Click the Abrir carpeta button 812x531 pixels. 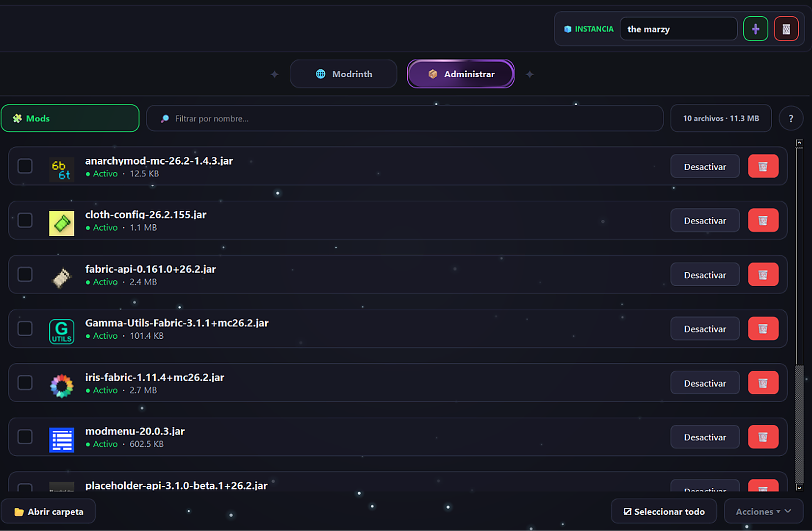click(x=48, y=511)
